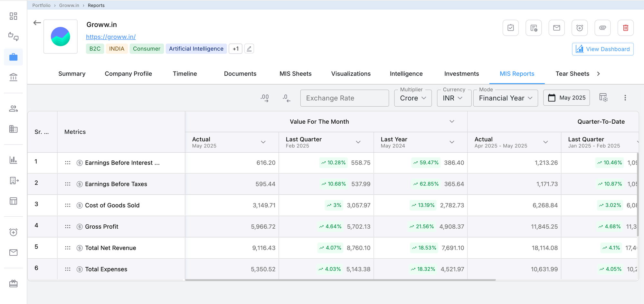Increase decimal places icon

tap(265, 98)
